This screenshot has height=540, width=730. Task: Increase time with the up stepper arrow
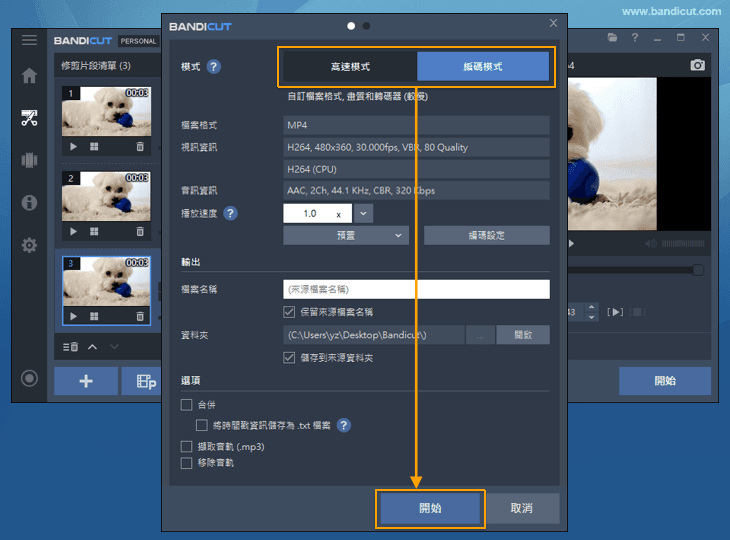coord(591,307)
